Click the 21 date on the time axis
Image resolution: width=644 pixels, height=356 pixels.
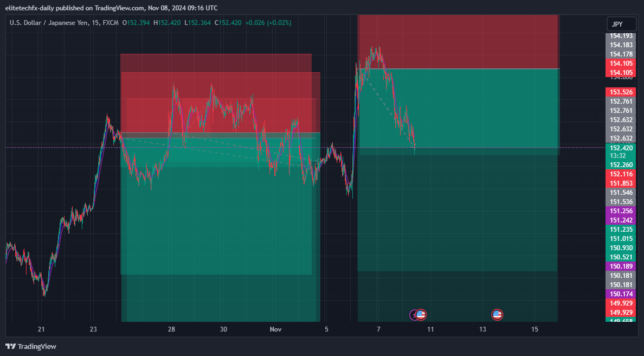click(x=41, y=329)
